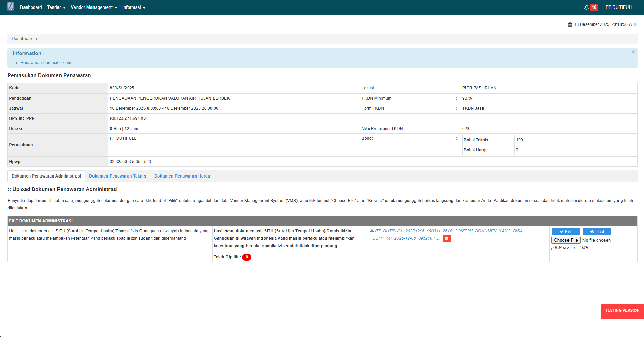Expand the Vendor Management dropdown
This screenshot has height=337, width=644.
point(94,7)
